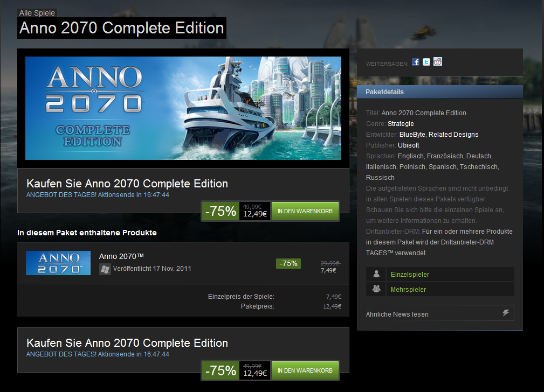Select the Mehrspieler category link
544x392 pixels.
[x=408, y=290]
